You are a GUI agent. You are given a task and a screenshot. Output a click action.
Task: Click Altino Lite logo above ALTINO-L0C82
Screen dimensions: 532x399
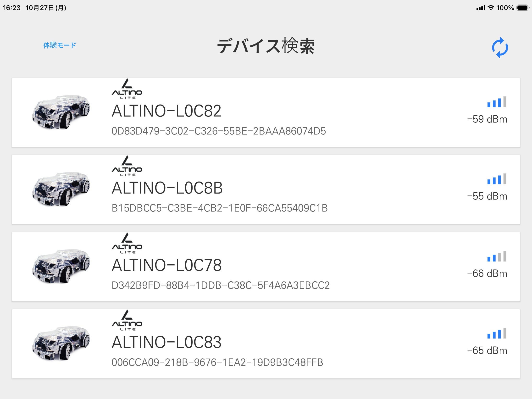(x=127, y=89)
